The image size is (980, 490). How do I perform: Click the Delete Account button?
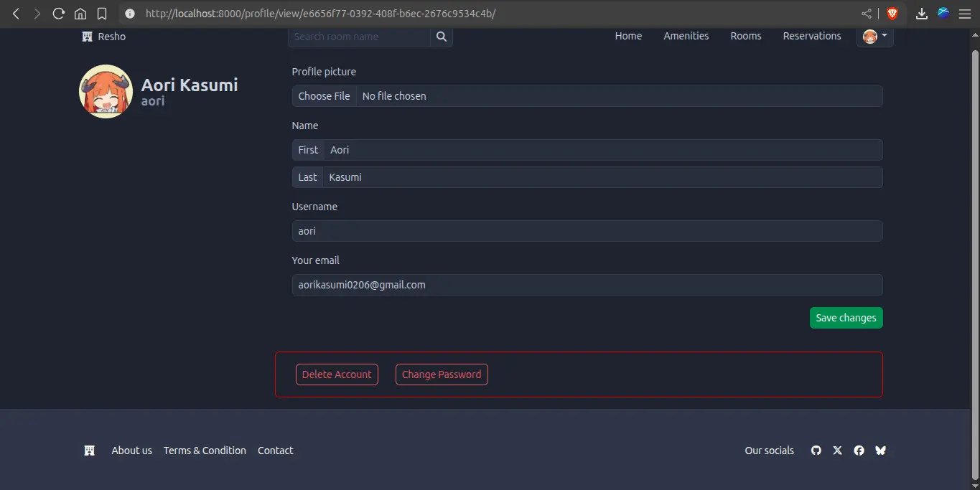pos(337,374)
